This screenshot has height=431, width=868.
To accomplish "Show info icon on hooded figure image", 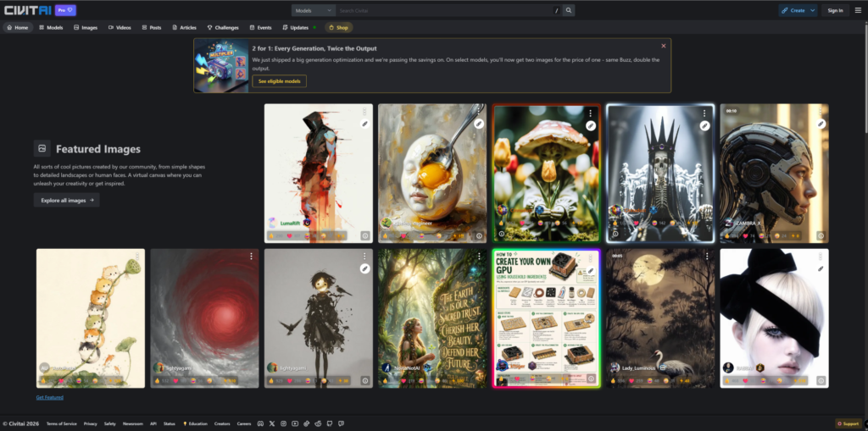I will coord(364,235).
